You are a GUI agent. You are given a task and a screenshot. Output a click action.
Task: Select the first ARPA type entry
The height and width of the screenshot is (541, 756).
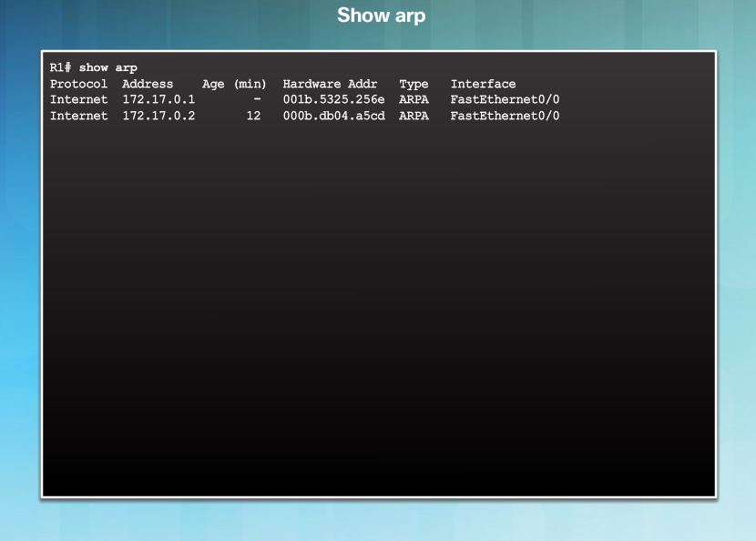click(414, 99)
